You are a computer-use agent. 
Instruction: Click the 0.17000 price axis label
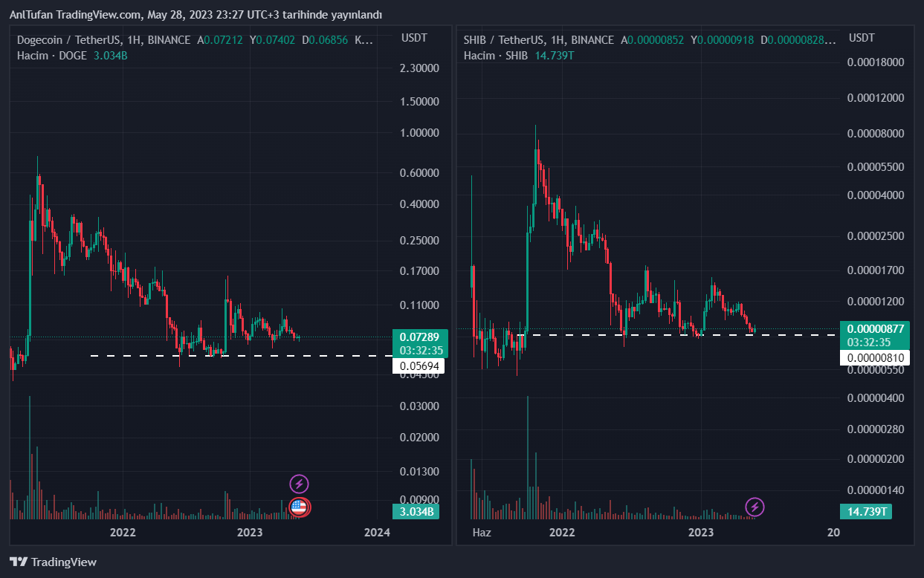[x=420, y=271]
